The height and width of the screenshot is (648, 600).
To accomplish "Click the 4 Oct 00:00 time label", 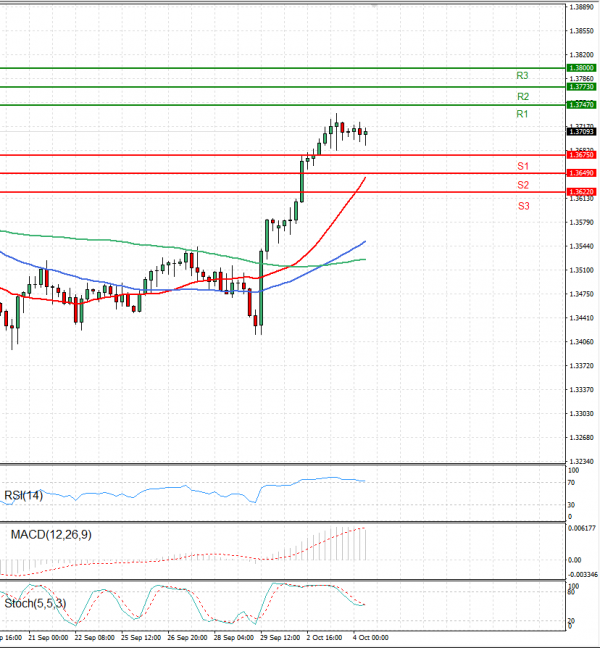I will 371,638.
